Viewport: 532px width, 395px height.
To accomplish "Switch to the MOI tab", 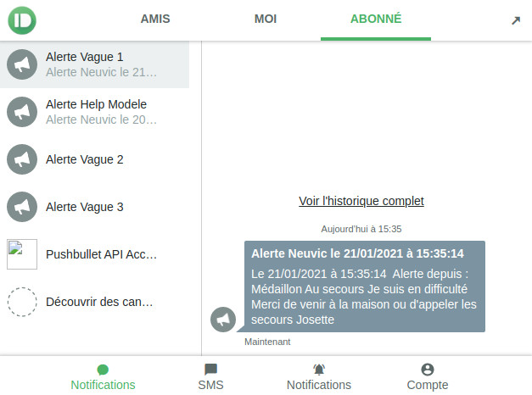I will click(x=266, y=19).
